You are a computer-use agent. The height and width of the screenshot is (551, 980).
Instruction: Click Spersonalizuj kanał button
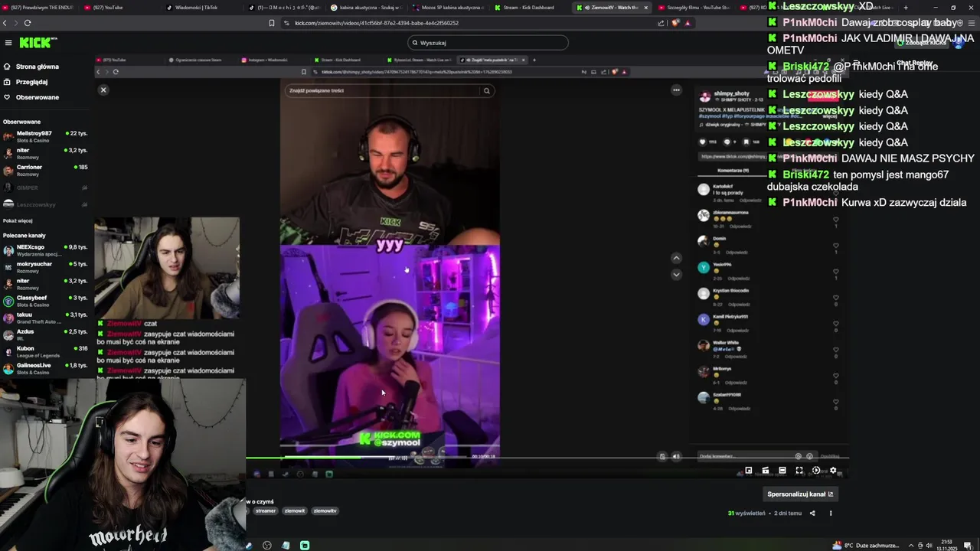click(x=800, y=494)
